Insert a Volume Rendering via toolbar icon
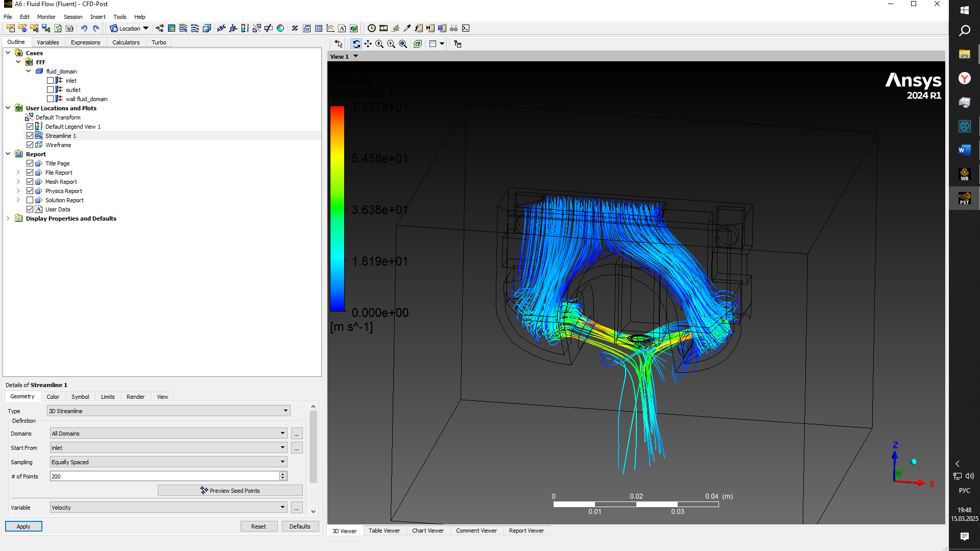980x551 pixels. coord(207,28)
